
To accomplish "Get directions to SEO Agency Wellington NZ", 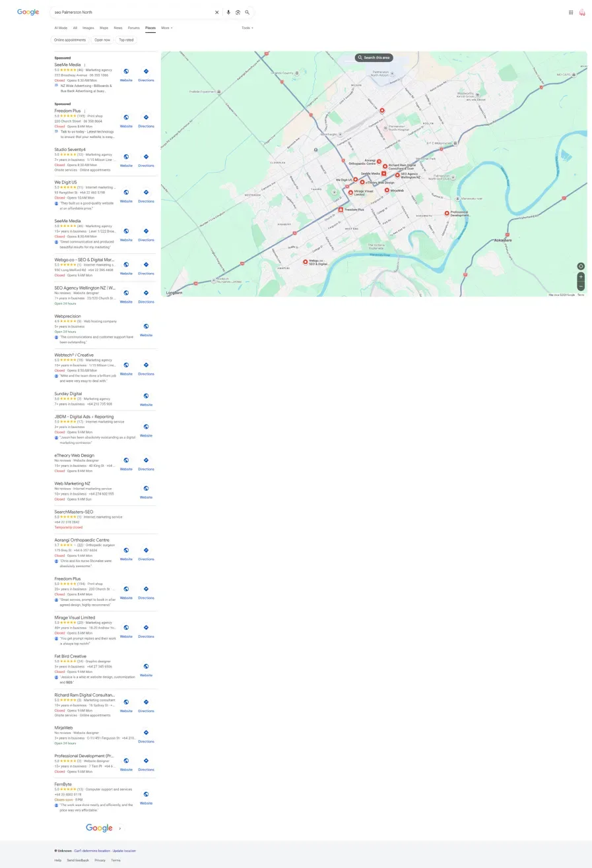I will [146, 293].
